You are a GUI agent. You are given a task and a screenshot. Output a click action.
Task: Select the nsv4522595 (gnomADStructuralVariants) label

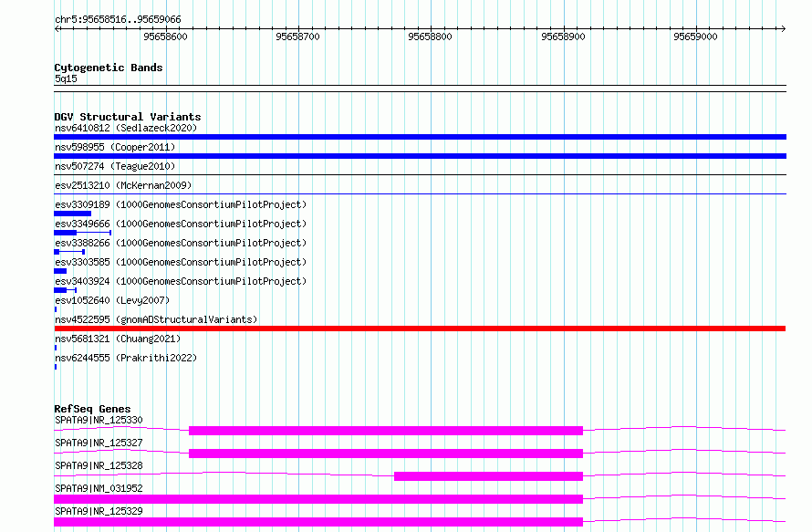click(156, 319)
